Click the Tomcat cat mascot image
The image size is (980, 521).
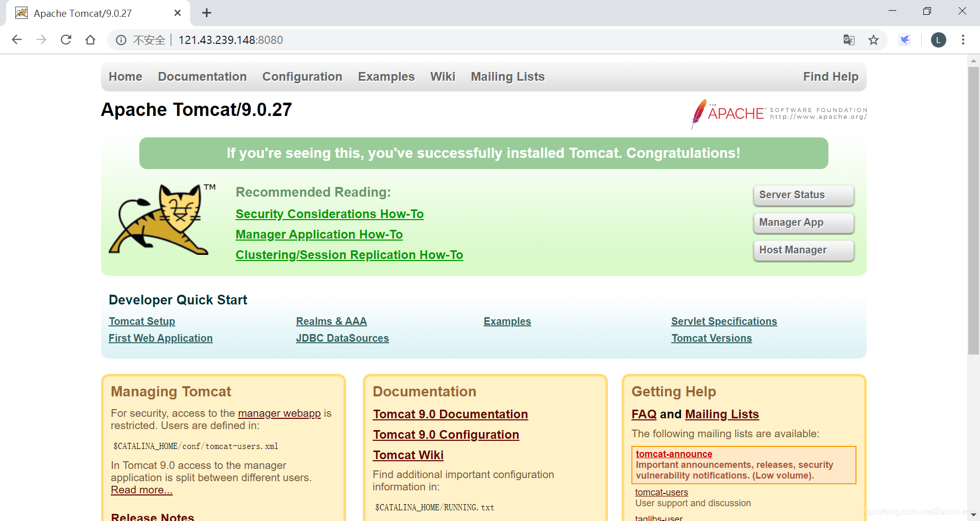(162, 219)
